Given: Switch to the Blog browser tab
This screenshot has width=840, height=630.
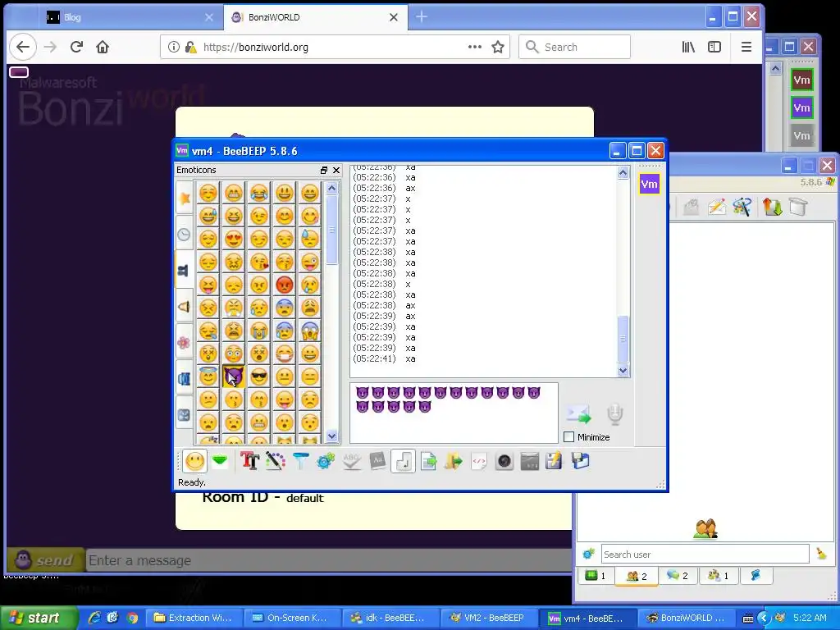Looking at the screenshot, I should tap(129, 17).
